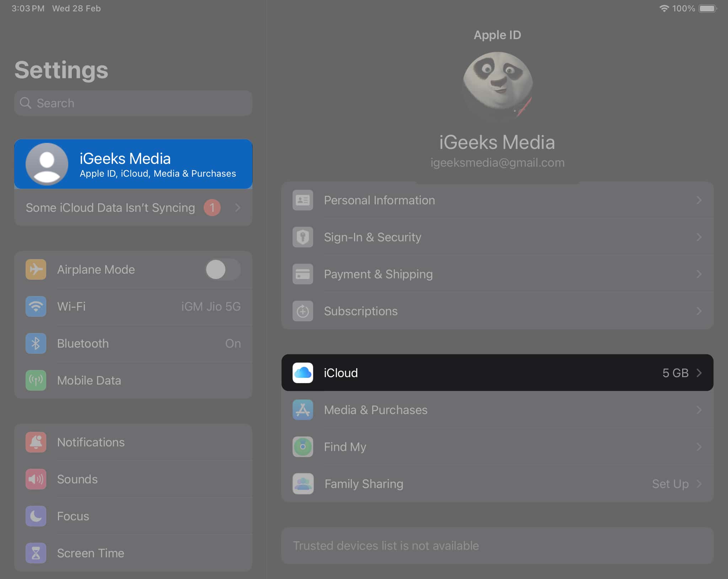728x579 pixels.
Task: Open Family Sharing chevron arrow
Action: 699,484
